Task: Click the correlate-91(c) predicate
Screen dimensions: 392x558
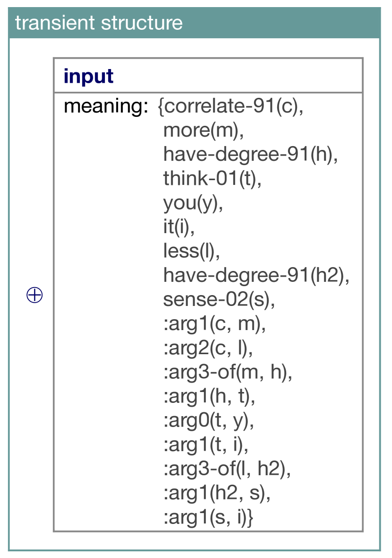Action: (x=230, y=106)
